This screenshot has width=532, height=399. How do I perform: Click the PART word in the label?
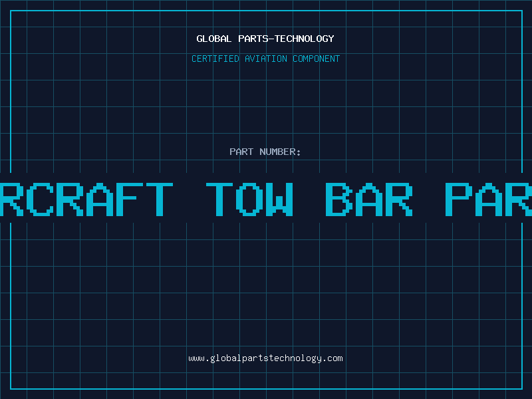coord(241,152)
